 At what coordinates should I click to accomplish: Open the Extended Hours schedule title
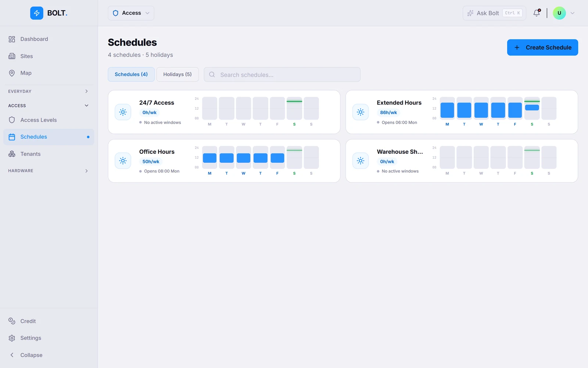(x=399, y=103)
